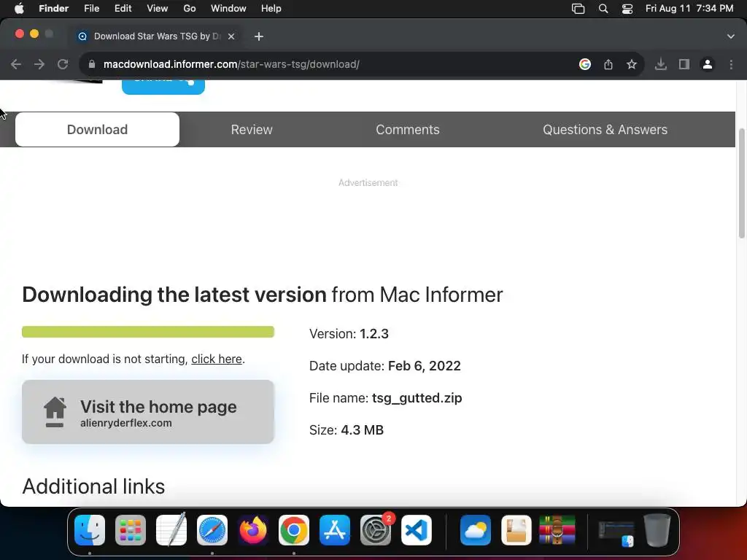Switch to the Download tab
The width and height of the screenshot is (747, 560).
(97, 130)
